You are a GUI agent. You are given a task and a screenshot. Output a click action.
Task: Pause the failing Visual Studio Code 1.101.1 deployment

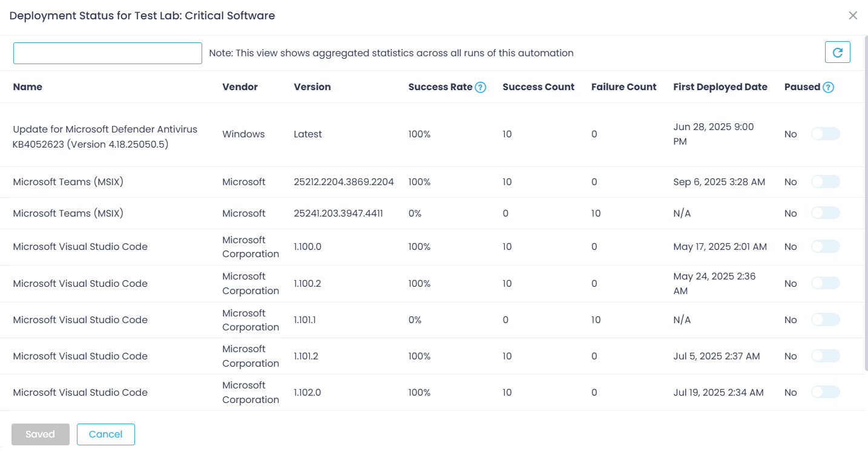tap(825, 319)
